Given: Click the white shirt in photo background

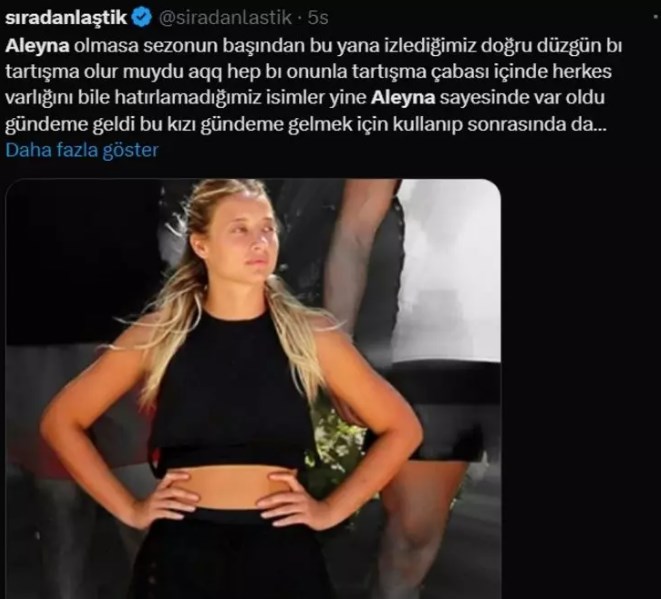Looking at the screenshot, I should [449, 270].
